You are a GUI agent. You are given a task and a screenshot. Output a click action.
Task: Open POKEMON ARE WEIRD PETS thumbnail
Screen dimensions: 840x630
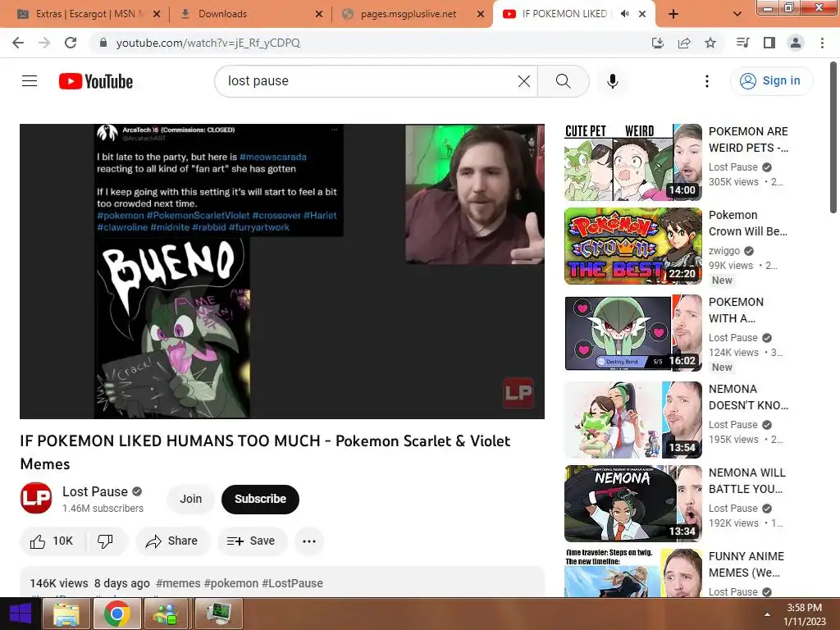point(633,162)
